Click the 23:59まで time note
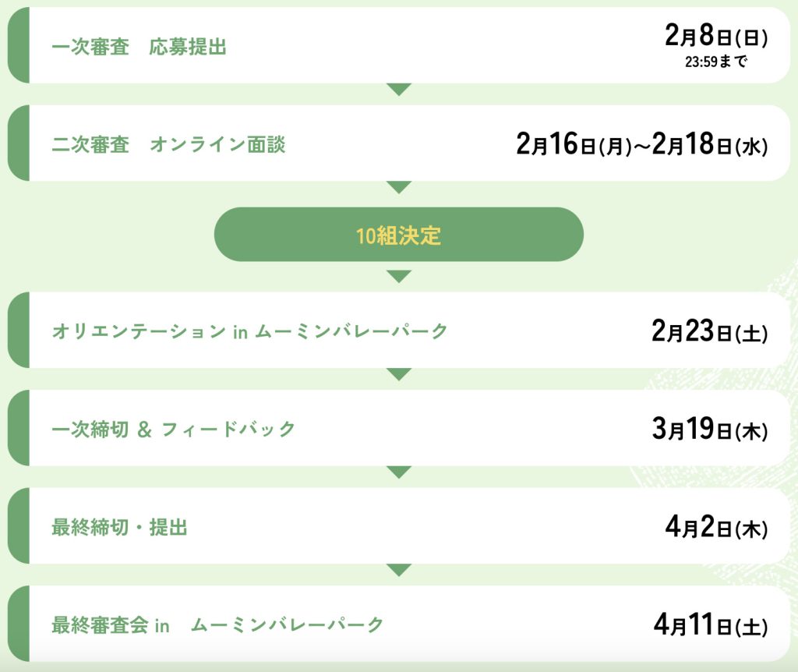798x672 pixels. coord(716,62)
